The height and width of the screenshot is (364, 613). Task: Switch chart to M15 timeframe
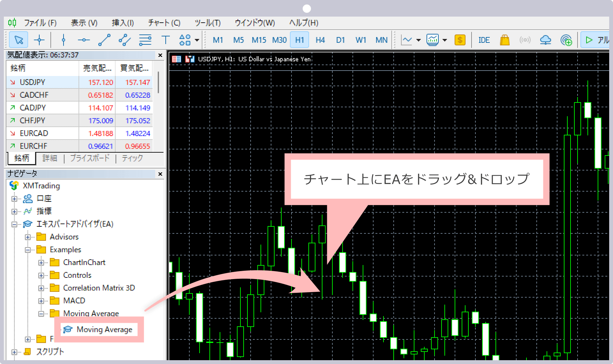pyautogui.click(x=259, y=40)
